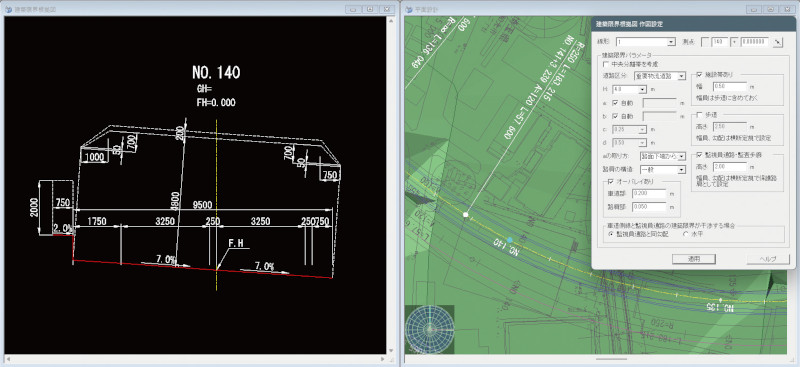Click the 測点 offset field showing 0.000000
Viewport: 800px width, 367px height.
pos(755,42)
